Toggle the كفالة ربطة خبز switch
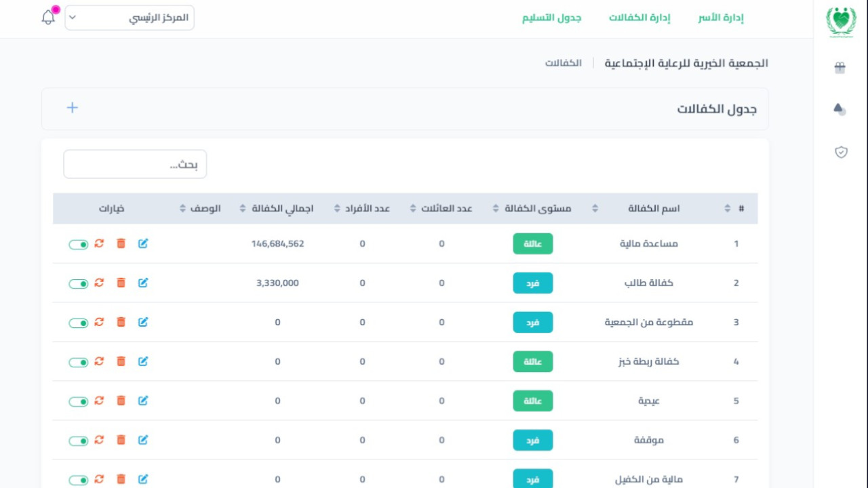The image size is (868, 488). (79, 362)
